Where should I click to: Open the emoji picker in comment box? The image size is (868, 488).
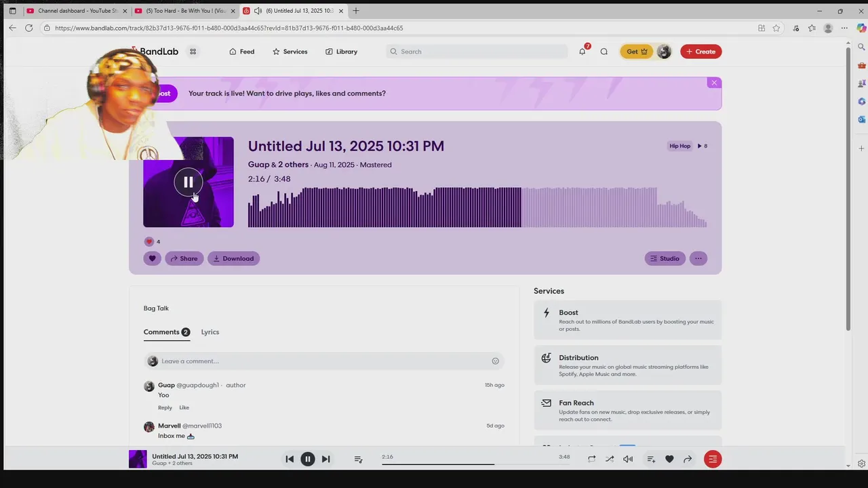coord(495,361)
